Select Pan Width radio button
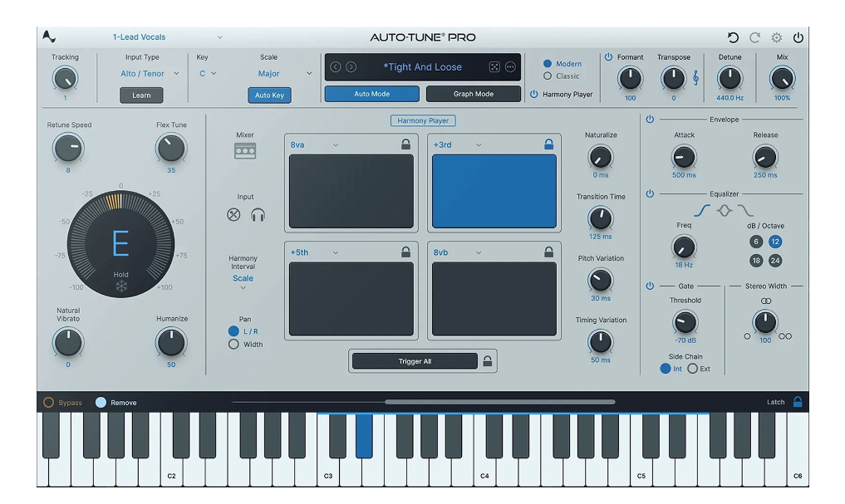The image size is (845, 504). click(x=233, y=344)
